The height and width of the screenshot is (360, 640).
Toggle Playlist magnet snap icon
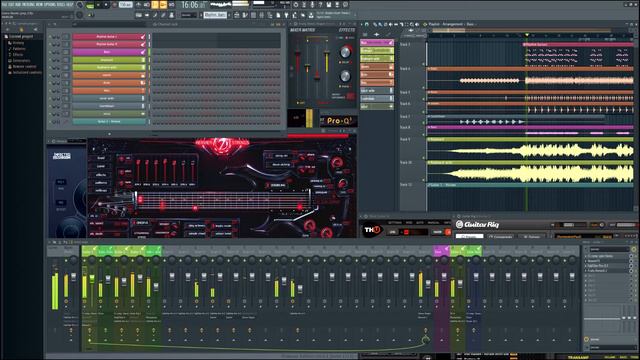point(367,24)
